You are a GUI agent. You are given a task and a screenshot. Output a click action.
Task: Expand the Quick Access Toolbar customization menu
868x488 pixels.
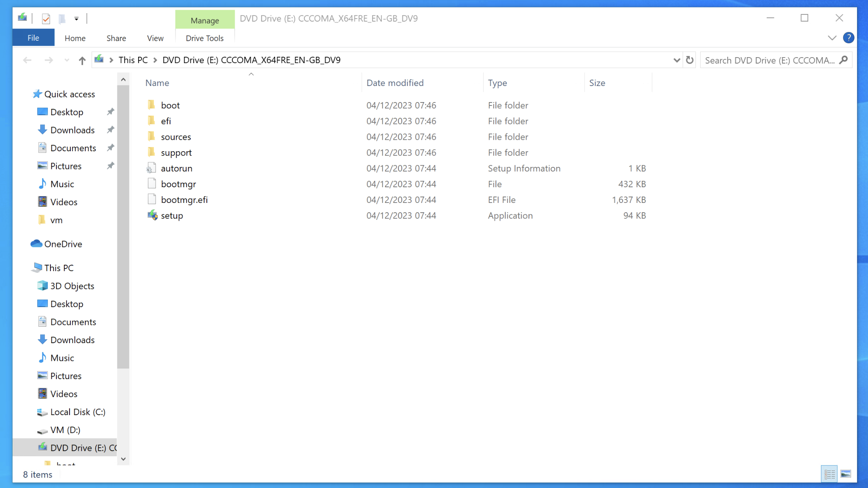76,18
